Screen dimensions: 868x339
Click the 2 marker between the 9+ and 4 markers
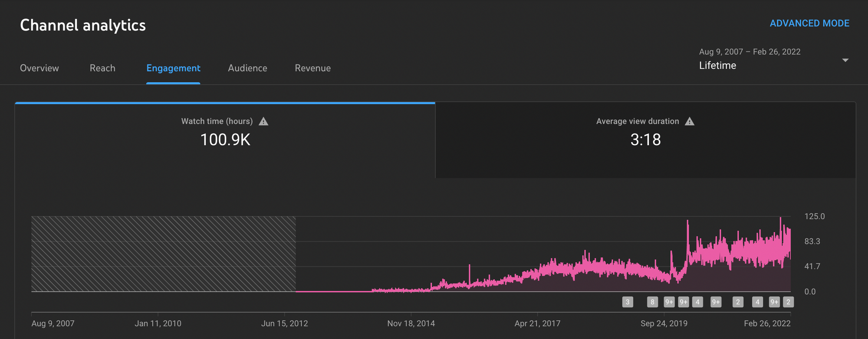point(738,302)
